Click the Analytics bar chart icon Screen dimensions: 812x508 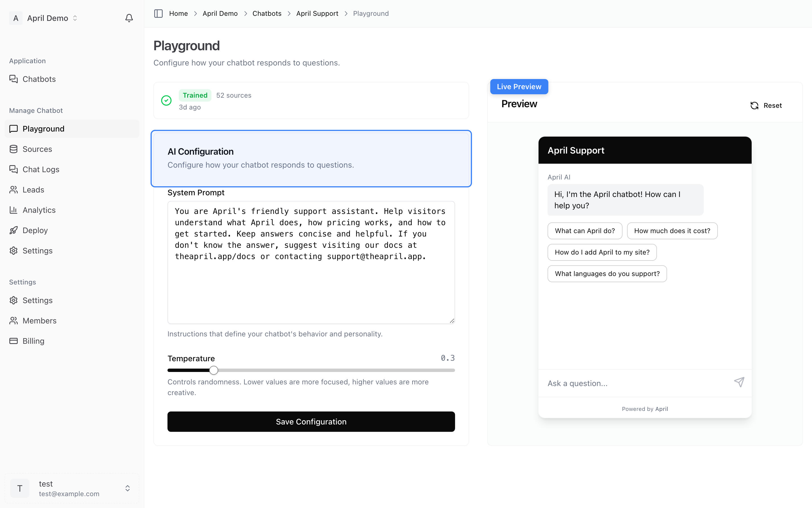point(14,210)
